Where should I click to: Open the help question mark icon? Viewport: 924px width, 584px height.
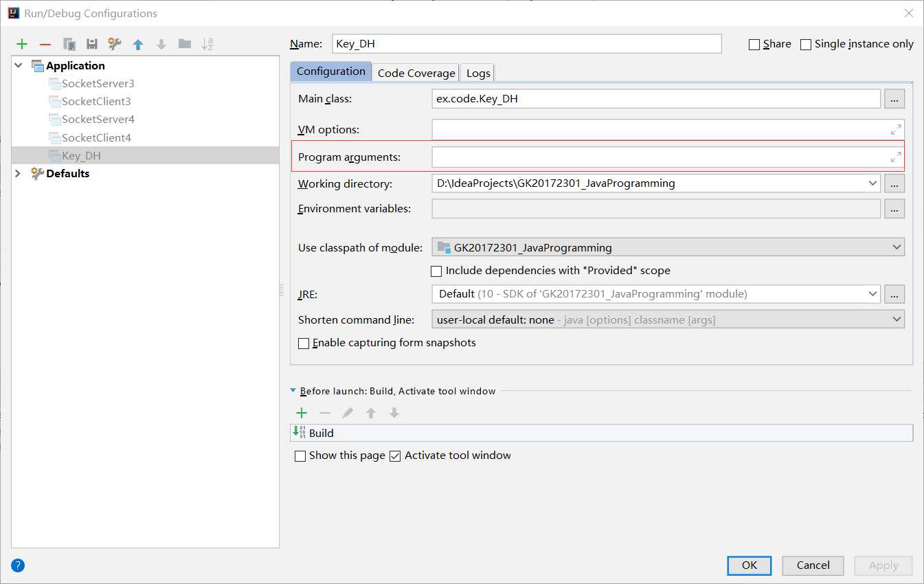pyautogui.click(x=19, y=565)
